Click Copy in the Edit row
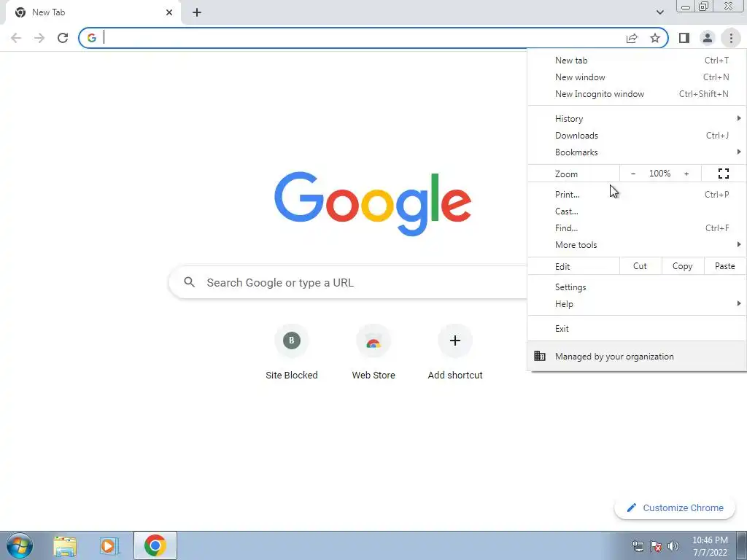The height and width of the screenshot is (560, 747). pos(682,266)
